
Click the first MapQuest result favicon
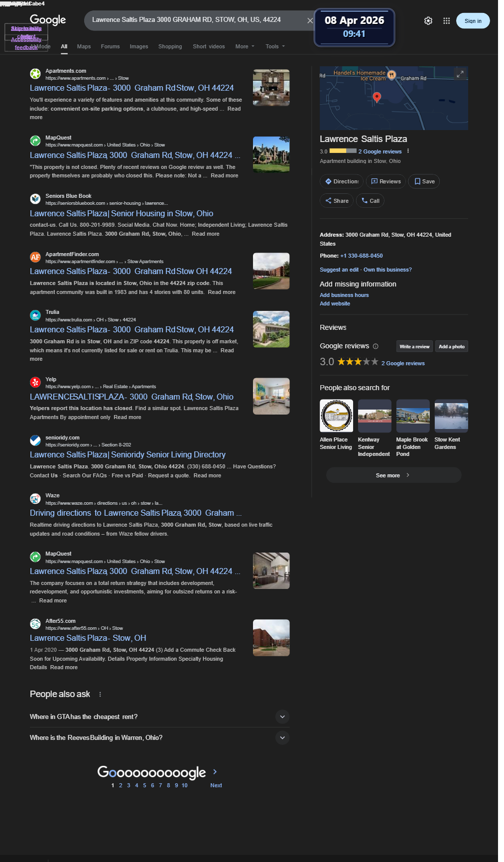35,141
